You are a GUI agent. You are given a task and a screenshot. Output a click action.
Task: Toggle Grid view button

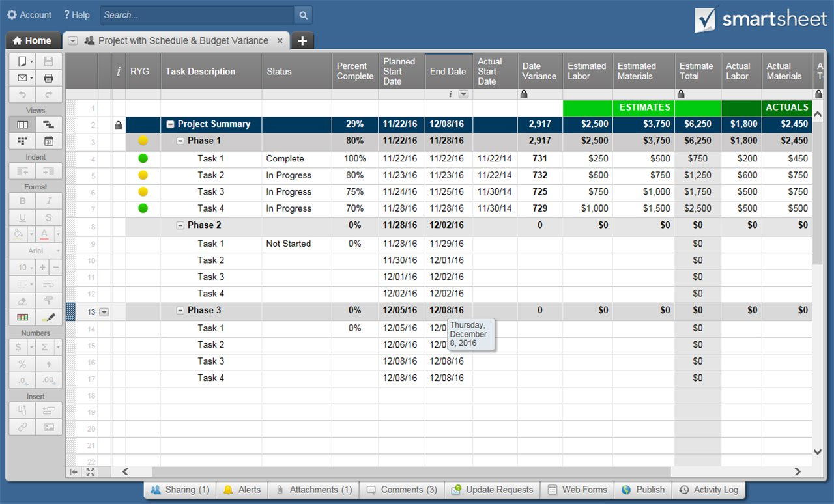pos(23,124)
